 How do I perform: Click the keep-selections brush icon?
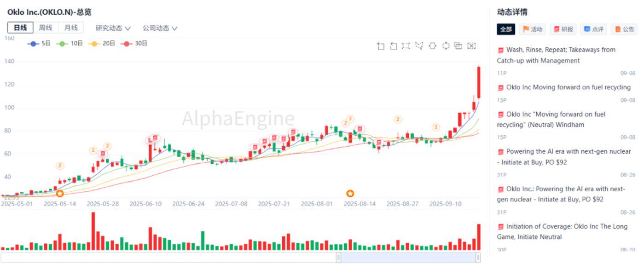pyautogui.click(x=458, y=46)
